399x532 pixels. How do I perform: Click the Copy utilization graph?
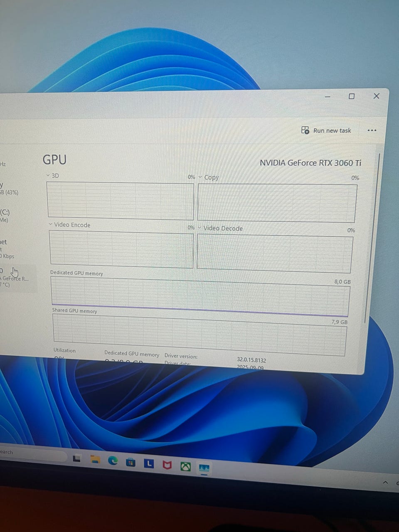(x=277, y=203)
